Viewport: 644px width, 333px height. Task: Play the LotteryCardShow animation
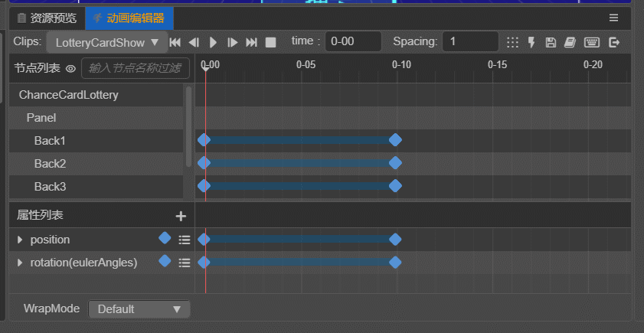[x=214, y=42]
